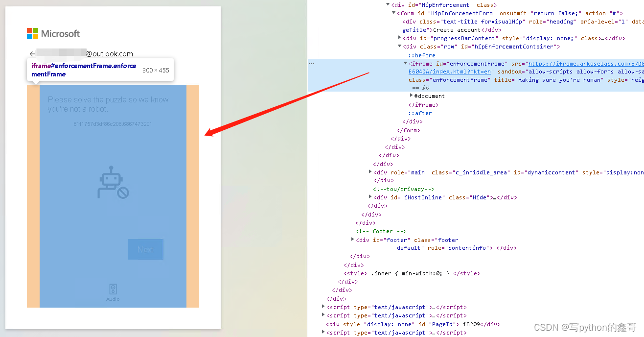Image resolution: width=644 pixels, height=337 pixels.
Task: Click the iframe#enforcementFrame inspector tooltip label
Action: (84, 70)
